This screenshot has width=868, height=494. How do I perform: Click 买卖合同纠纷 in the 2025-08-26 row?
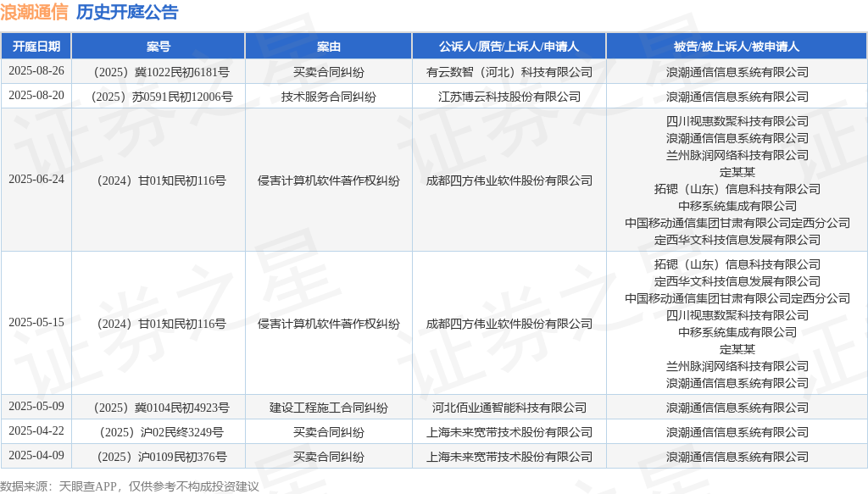329,72
